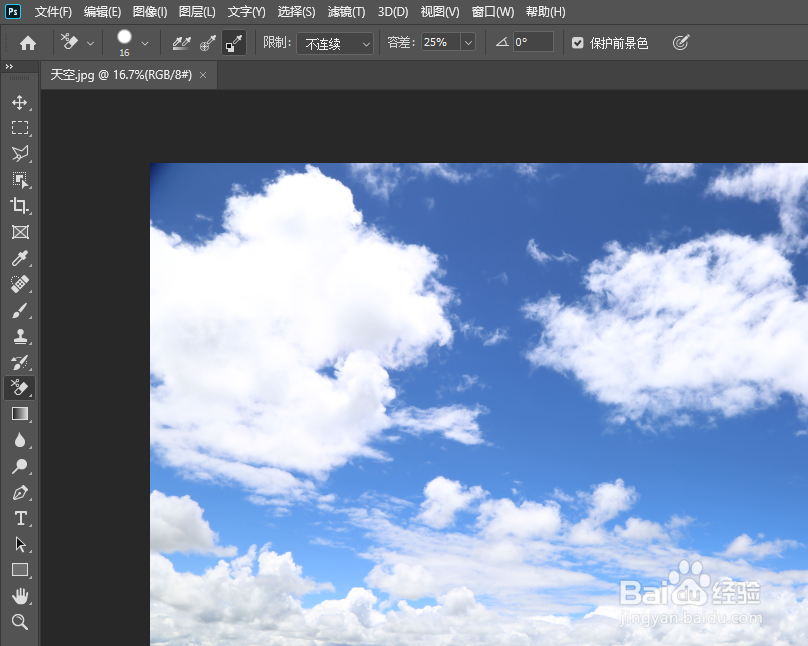Click the angle 0° input field
The height and width of the screenshot is (646, 808).
pyautogui.click(x=533, y=42)
